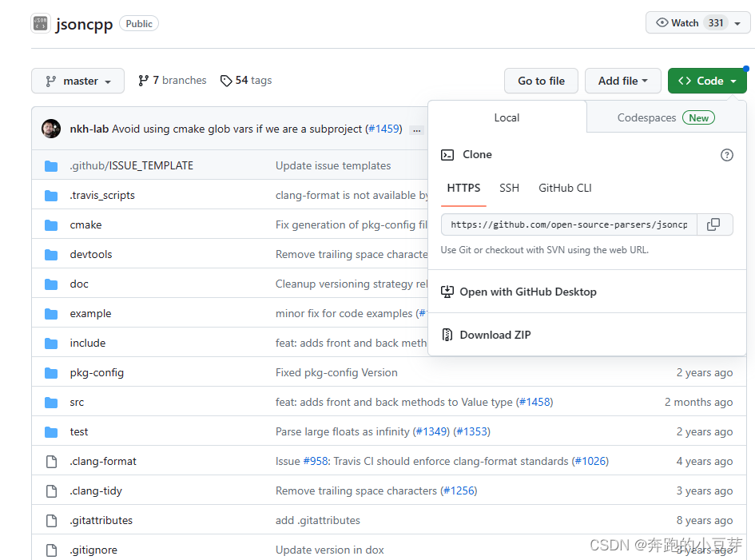Image resolution: width=755 pixels, height=560 pixels.
Task: Click the .clang-format file icon
Action: (51, 461)
